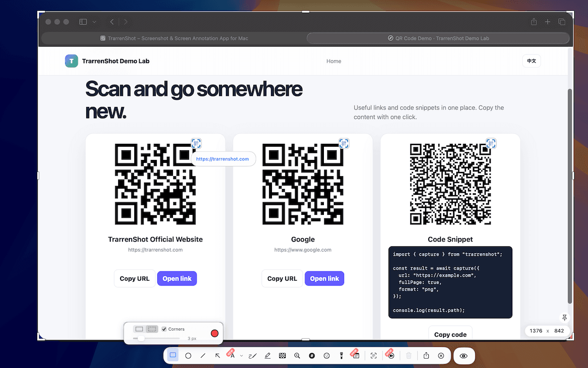Copy URL for Google
This screenshot has width=588, height=368.
coord(282,279)
